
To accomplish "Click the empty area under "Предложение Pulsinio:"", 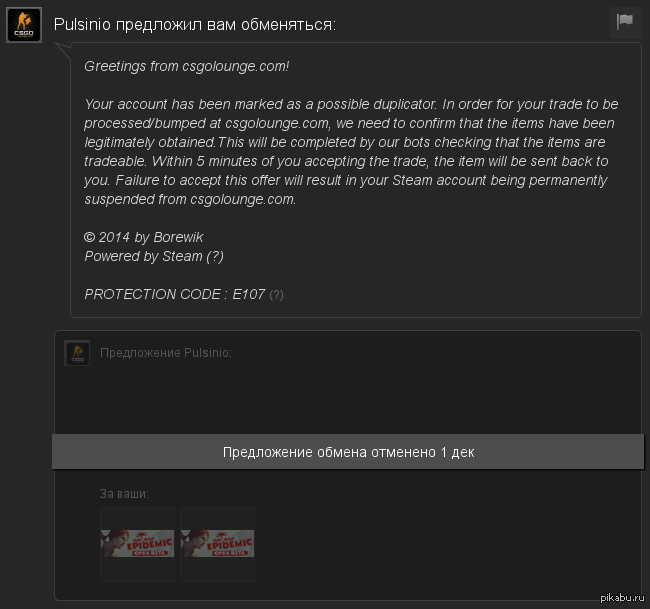I will click(348, 398).
